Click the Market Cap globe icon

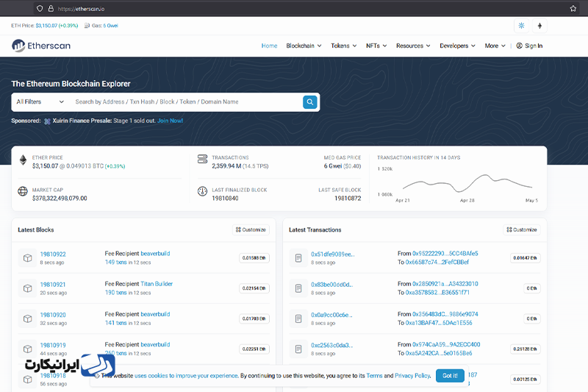(x=23, y=191)
